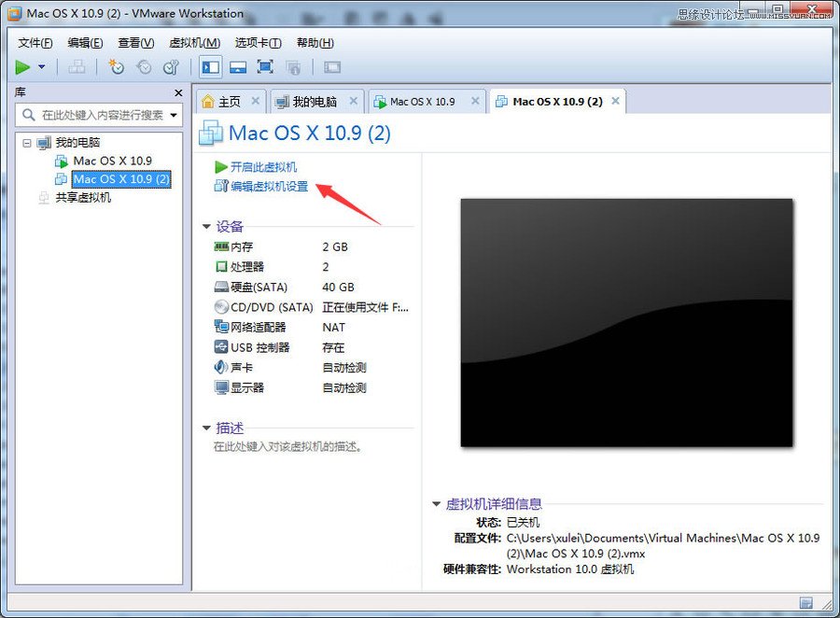Collapse the 虚拟机详细信息 section
The height and width of the screenshot is (618, 840).
pos(434,503)
